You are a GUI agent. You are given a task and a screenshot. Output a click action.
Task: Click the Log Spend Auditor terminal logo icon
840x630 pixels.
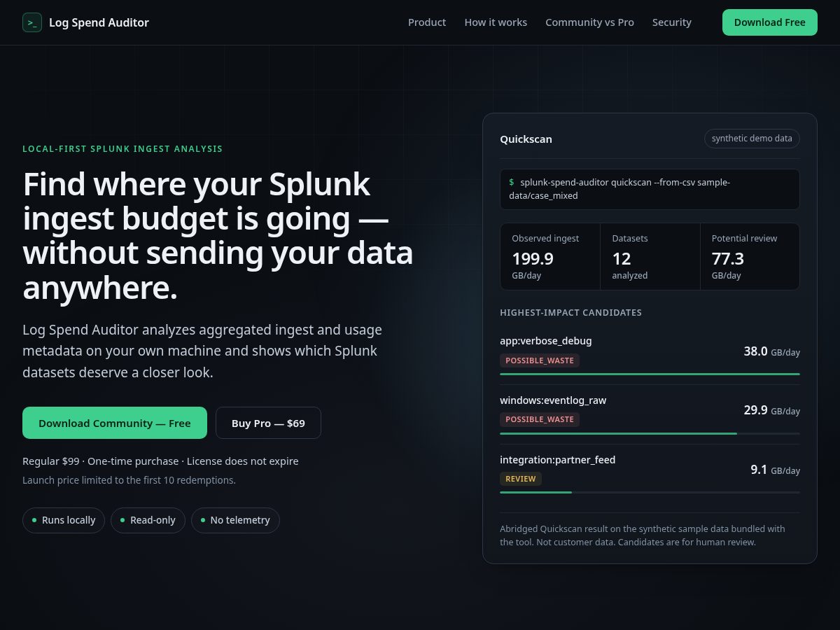pyautogui.click(x=32, y=22)
